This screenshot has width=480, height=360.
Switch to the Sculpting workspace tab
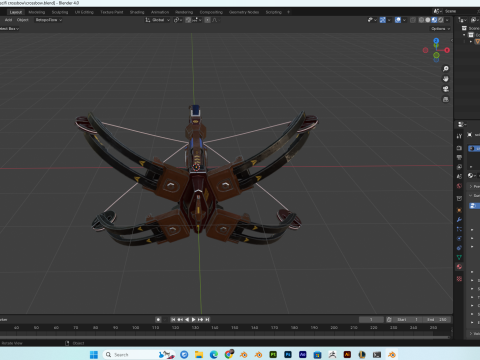point(60,12)
